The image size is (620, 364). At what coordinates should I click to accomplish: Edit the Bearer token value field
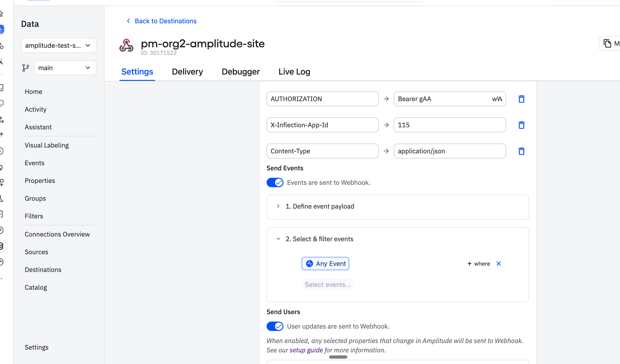click(450, 99)
